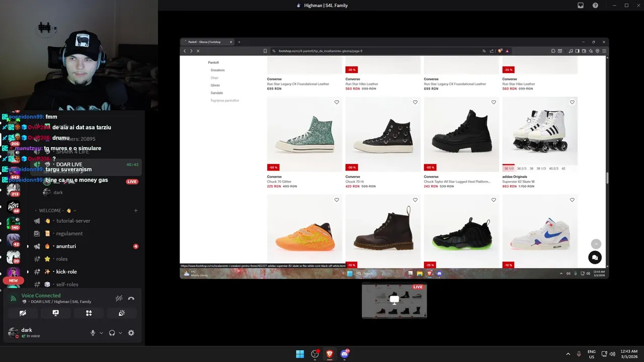Favorite the white blue red Nike sneaker
Image resolution: width=644 pixels, height=362 pixels.
[x=572, y=200]
